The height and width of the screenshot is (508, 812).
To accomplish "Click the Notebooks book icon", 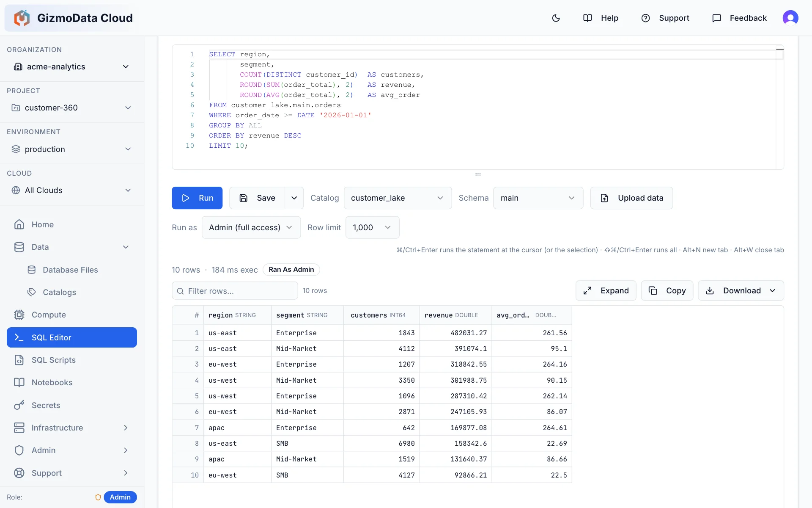I will 19,382.
